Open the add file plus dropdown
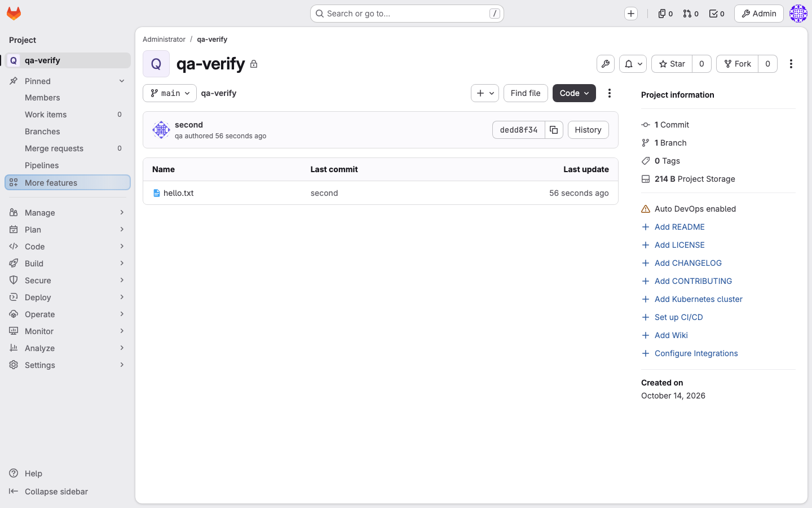 click(485, 93)
